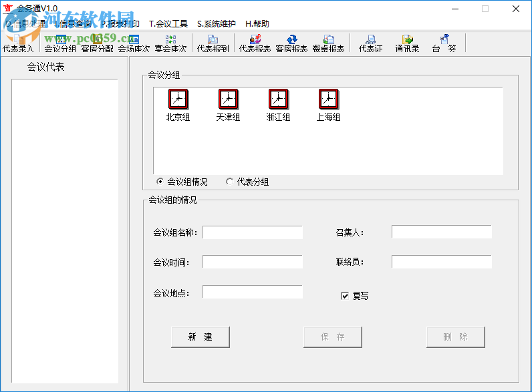Open the 代表录入 toolbar tool

(18, 43)
